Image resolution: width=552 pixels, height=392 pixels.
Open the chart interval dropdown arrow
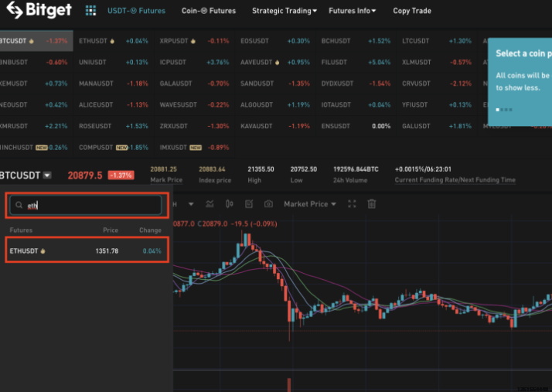[191, 204]
